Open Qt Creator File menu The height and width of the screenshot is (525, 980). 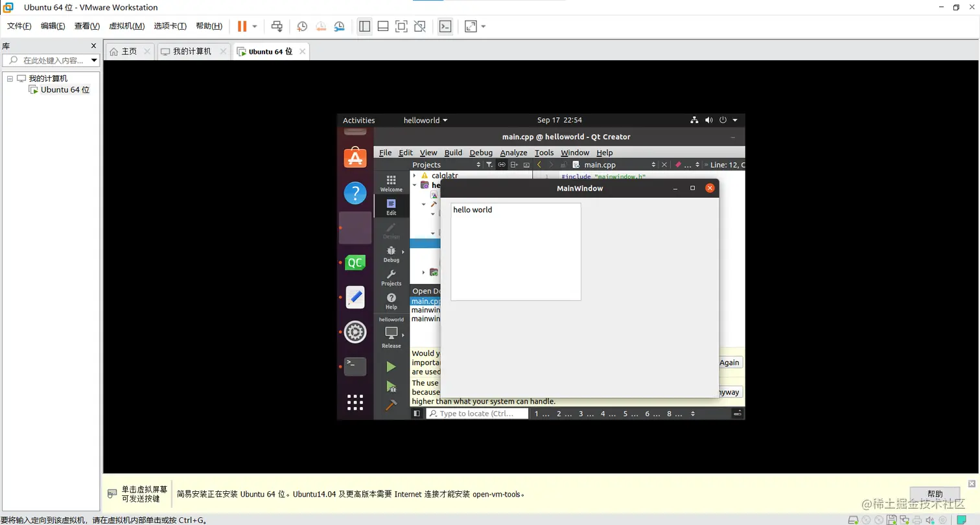385,152
